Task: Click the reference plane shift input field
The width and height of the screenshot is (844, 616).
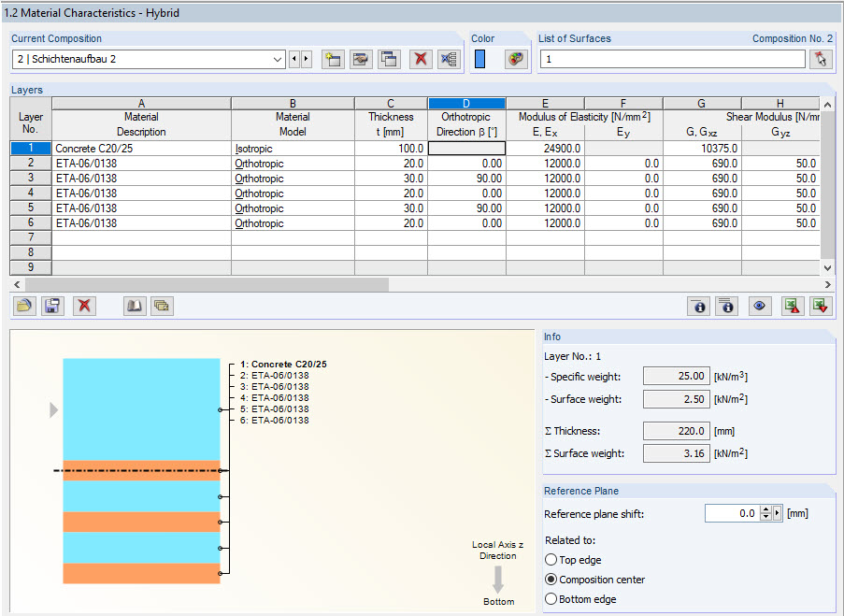Action: pyautogui.click(x=733, y=513)
